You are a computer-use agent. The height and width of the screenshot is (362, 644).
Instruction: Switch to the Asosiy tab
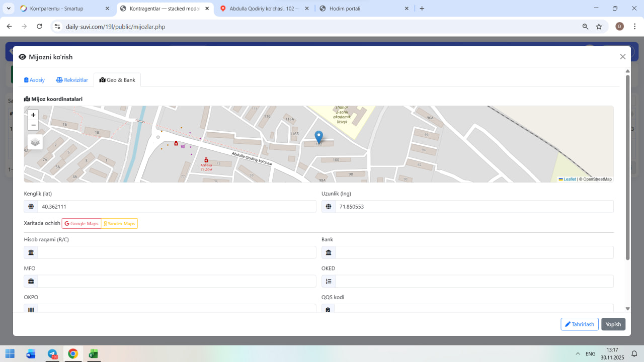[x=35, y=80]
